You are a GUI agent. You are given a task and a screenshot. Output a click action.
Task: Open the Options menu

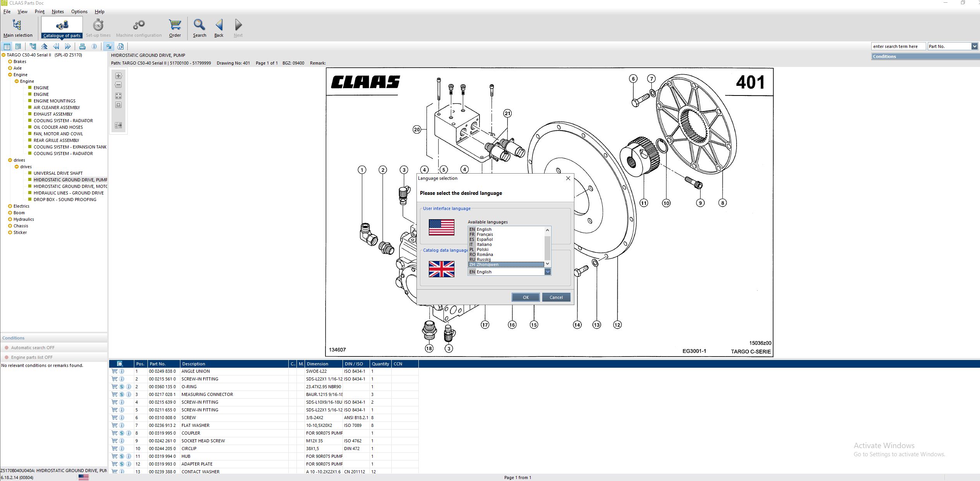coord(79,12)
